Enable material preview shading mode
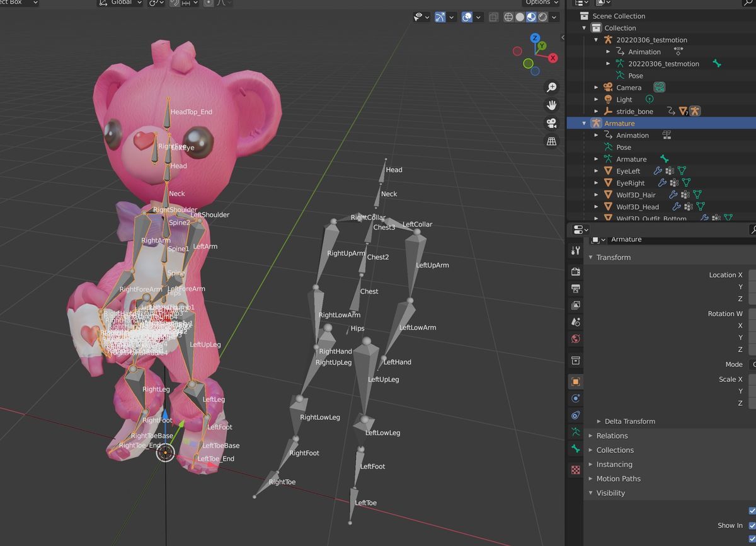This screenshot has height=546, width=756. point(531,17)
